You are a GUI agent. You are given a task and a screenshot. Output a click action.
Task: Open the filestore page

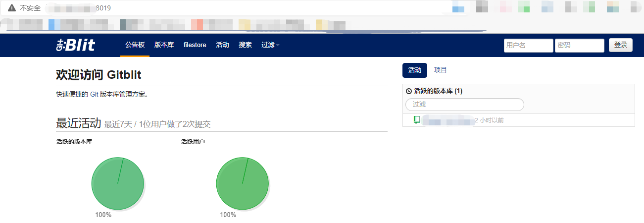[195, 45]
